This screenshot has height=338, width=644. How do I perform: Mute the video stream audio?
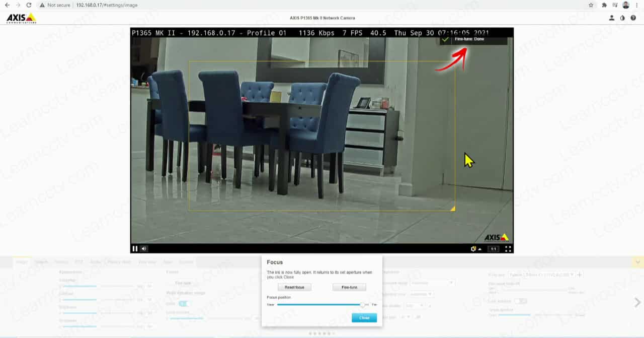pos(144,248)
